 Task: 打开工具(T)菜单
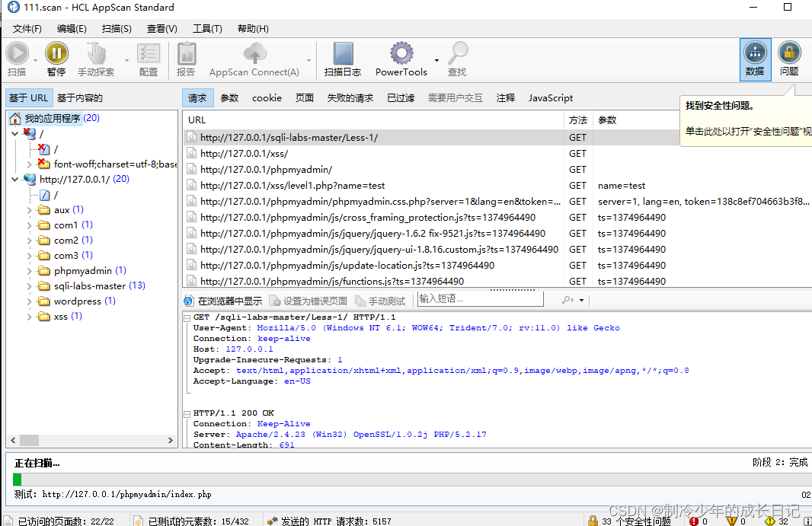point(208,28)
